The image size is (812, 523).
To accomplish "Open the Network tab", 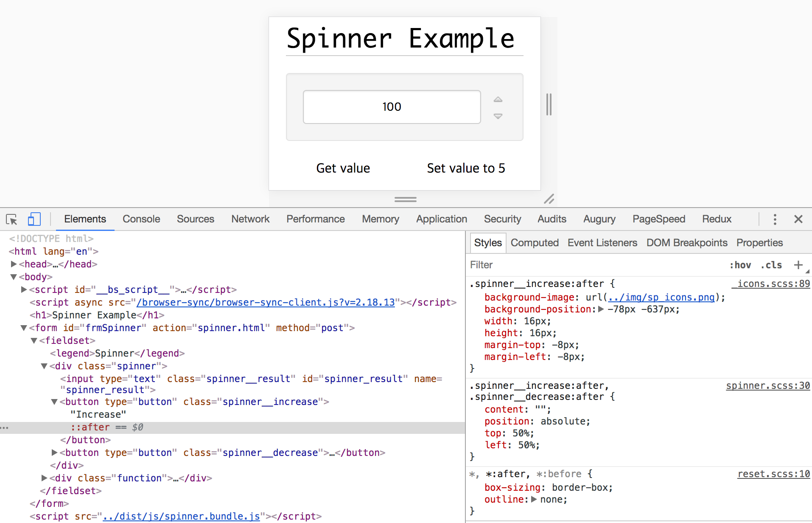I will [x=250, y=219].
